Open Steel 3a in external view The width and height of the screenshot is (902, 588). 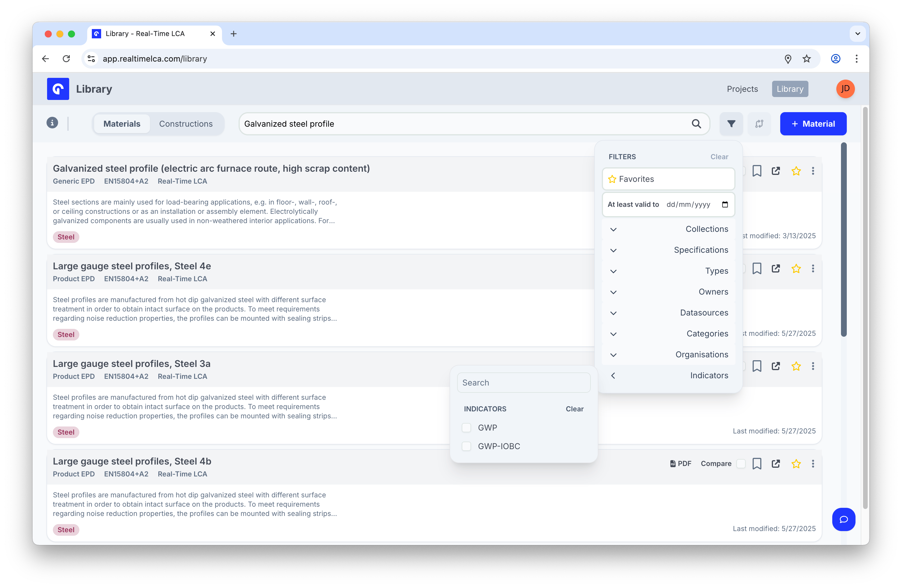(x=776, y=366)
